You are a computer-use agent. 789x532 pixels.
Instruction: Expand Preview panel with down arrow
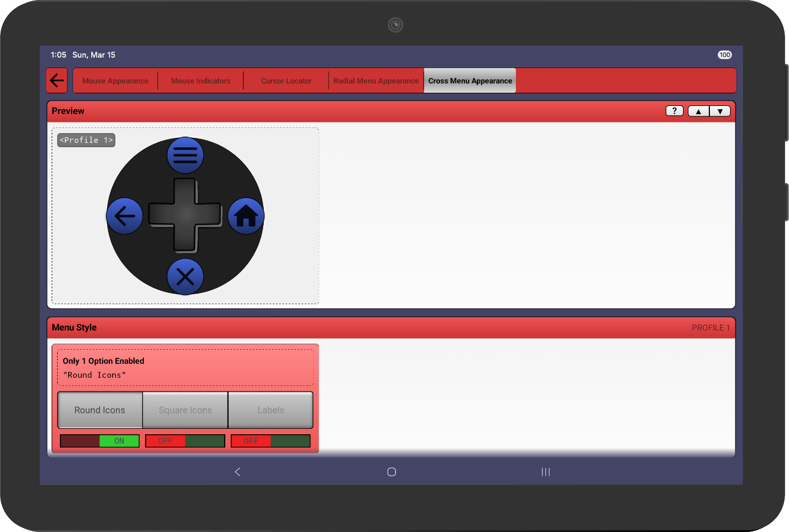(720, 111)
